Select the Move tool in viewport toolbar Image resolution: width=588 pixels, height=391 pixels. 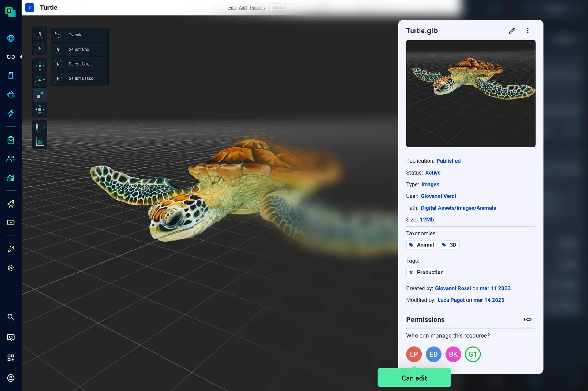[40, 66]
